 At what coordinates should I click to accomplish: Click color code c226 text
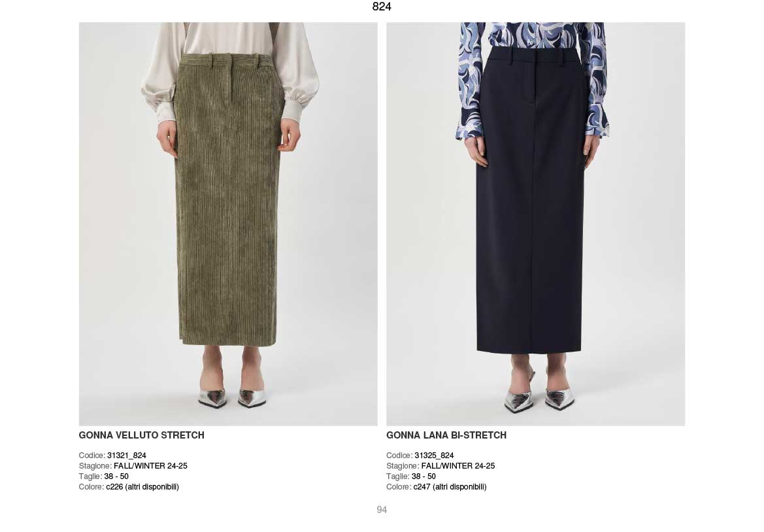coord(114,487)
